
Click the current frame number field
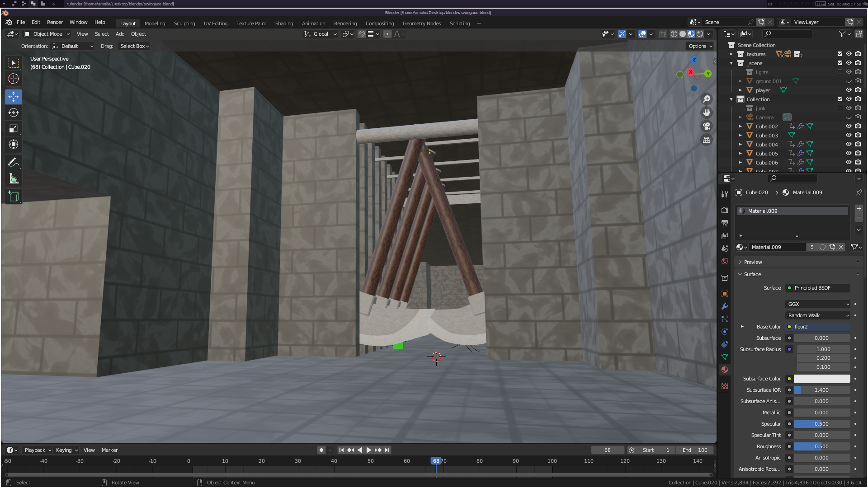607,450
